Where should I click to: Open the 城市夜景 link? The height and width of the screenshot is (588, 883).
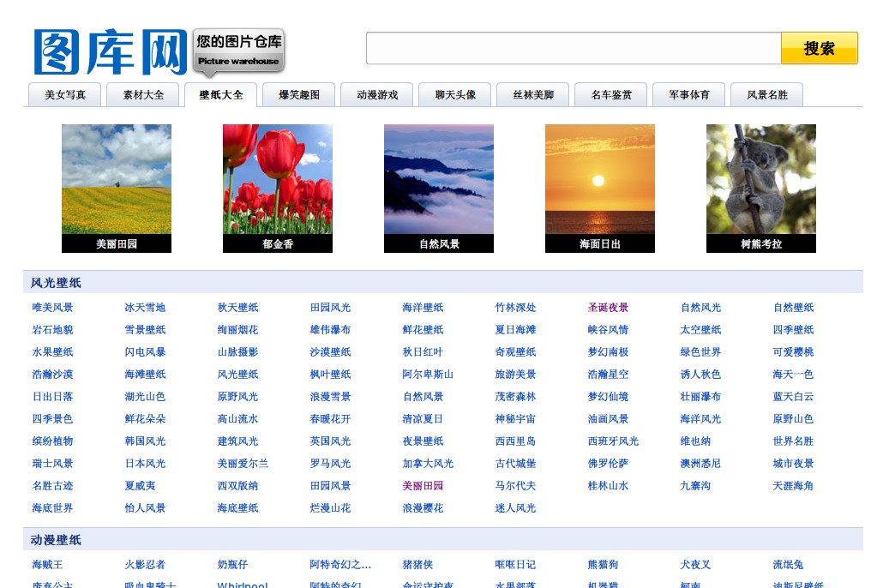pos(794,464)
